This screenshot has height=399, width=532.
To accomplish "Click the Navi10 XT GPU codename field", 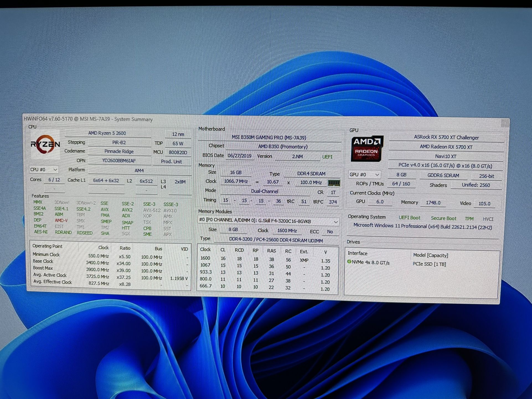I will pos(446,156).
